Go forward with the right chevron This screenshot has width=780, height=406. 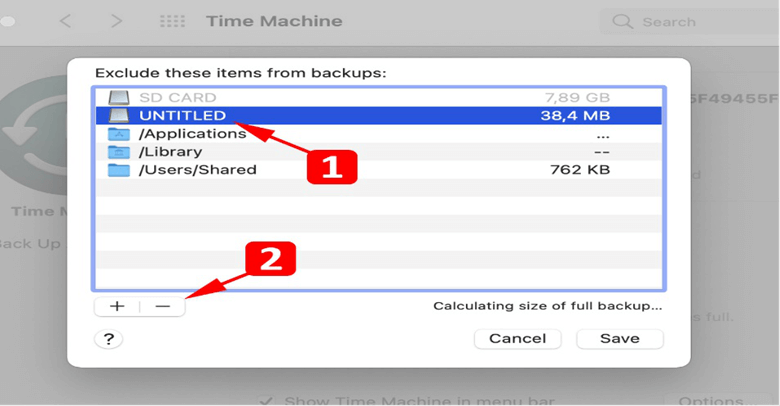tap(116, 21)
